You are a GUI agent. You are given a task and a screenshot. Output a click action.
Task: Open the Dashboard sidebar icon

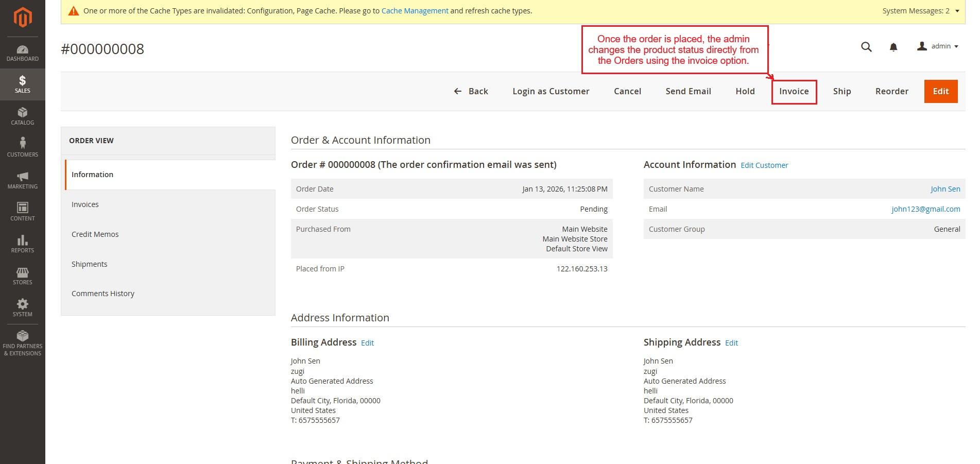23,53
